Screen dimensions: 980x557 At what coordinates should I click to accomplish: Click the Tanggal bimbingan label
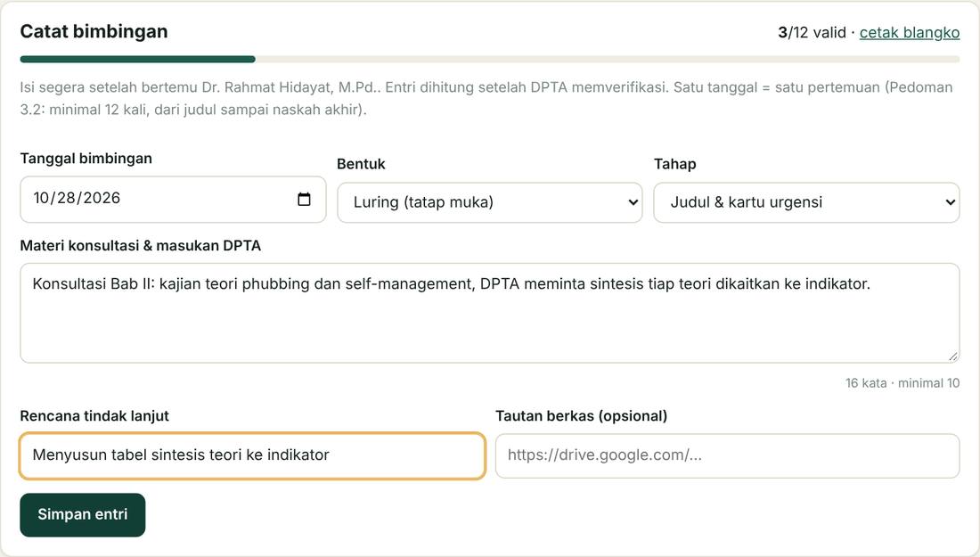pos(86,158)
